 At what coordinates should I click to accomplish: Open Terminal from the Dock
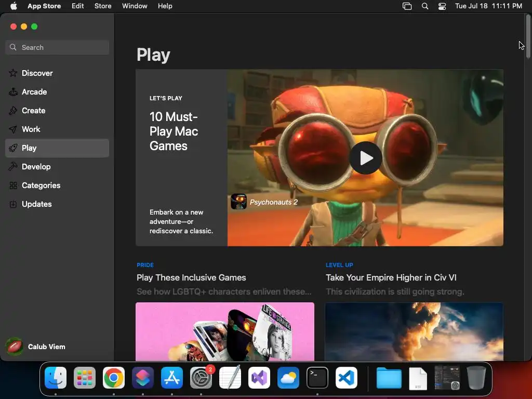point(317,378)
